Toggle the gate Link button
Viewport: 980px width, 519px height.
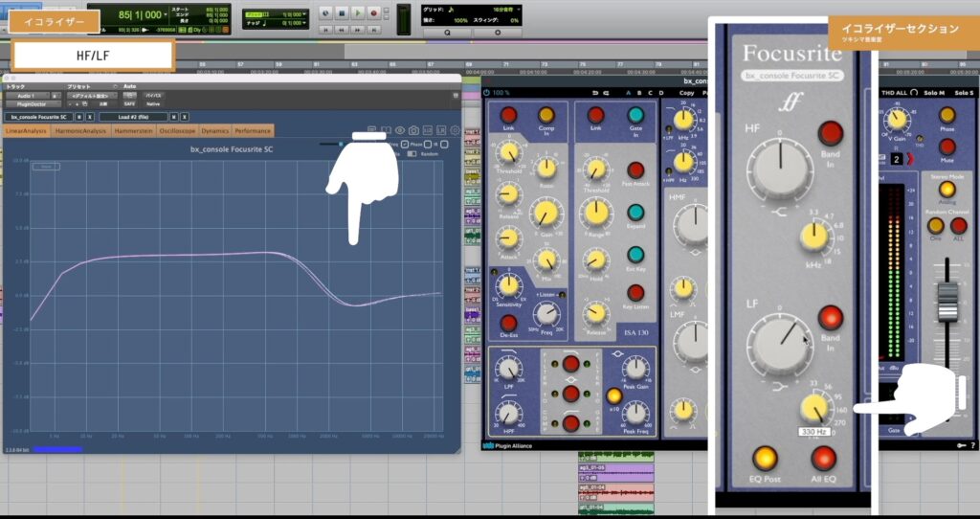click(x=595, y=115)
